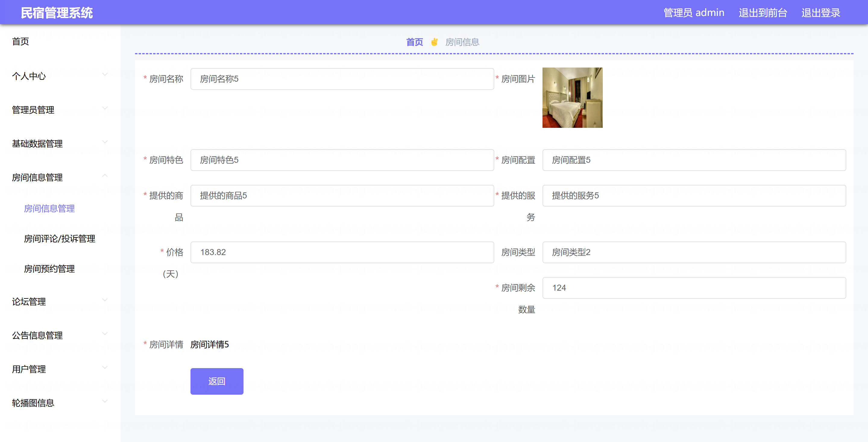Image resolution: width=868 pixels, height=442 pixels.
Task: Click 退出到前台 in the header
Action: [763, 13]
